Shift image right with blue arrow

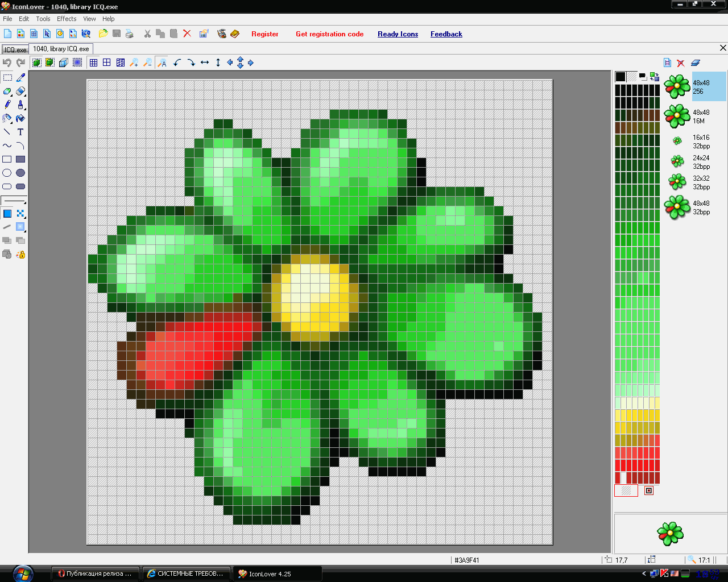[251, 63]
